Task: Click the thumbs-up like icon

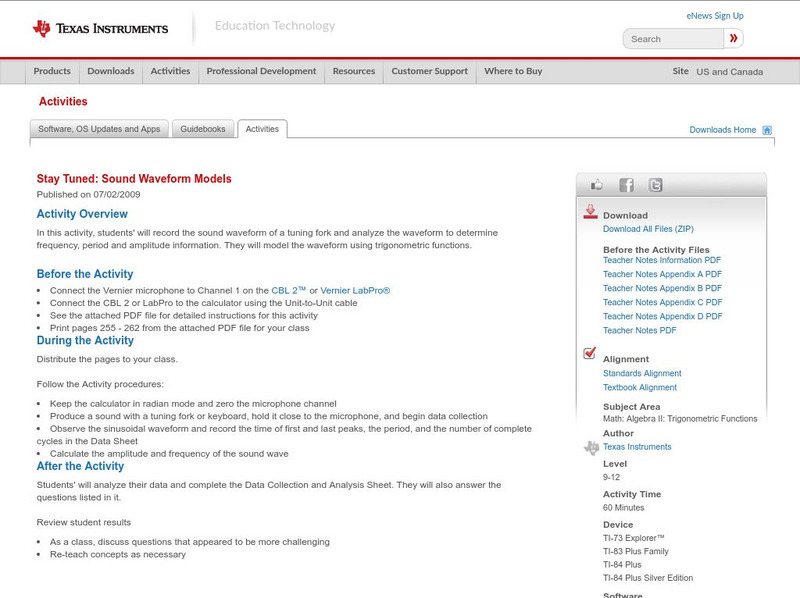Action: click(596, 185)
